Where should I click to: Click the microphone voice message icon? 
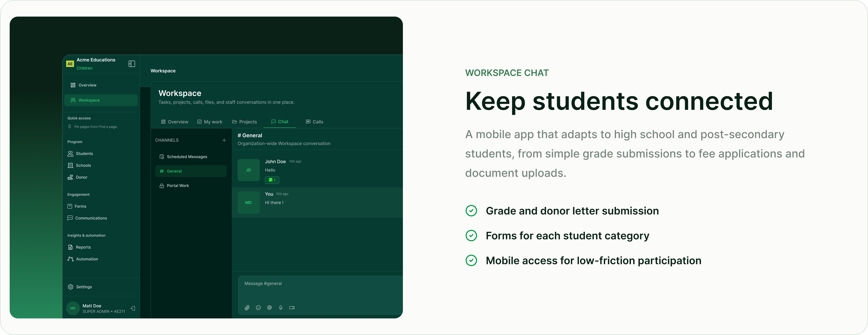coord(281,308)
